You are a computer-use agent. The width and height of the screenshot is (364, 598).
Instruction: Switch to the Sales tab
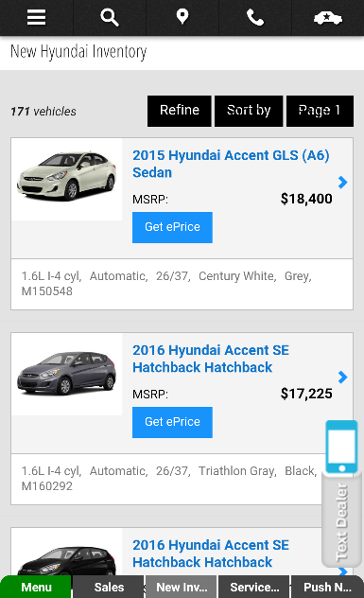point(109,587)
